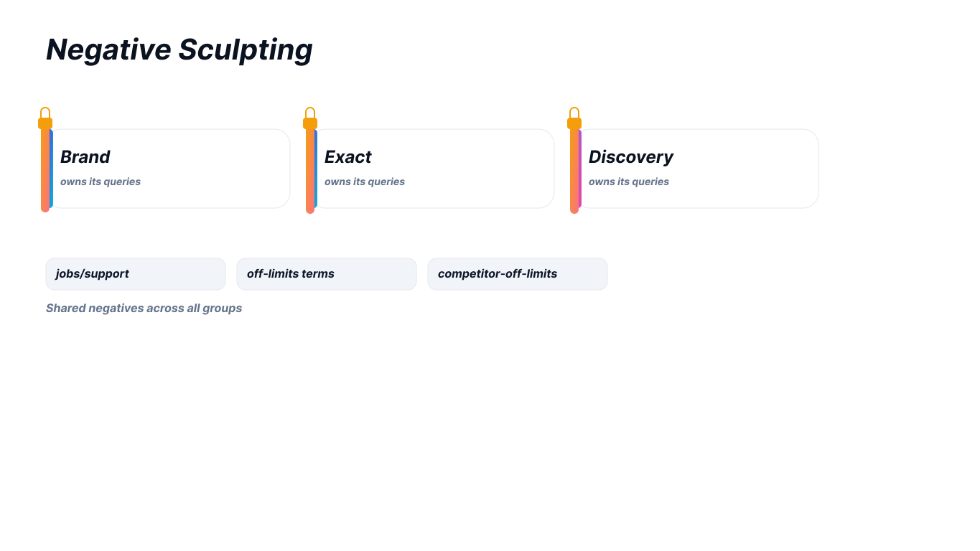The image size is (980, 551).
Task: Click the padlock icon on Brand card
Action: point(45,118)
